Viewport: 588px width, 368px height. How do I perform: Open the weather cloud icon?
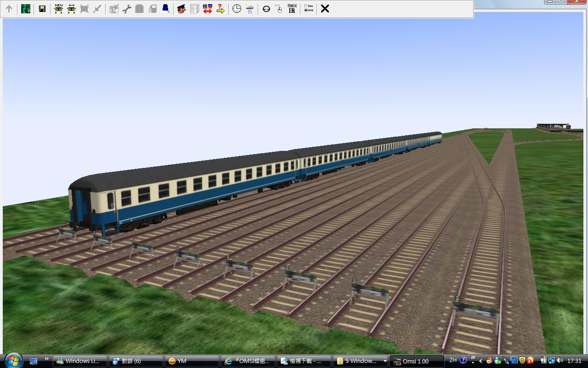(x=249, y=9)
